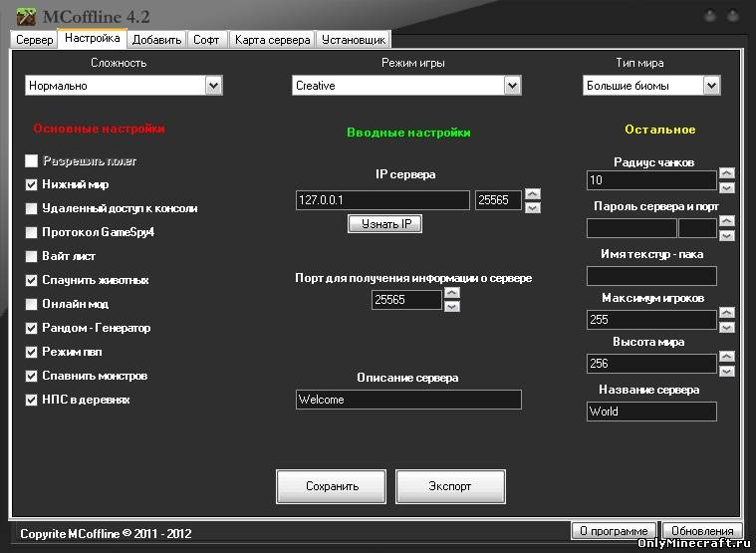Decrease the server info port value
Viewport: 756px width, 553px height.
click(x=452, y=306)
